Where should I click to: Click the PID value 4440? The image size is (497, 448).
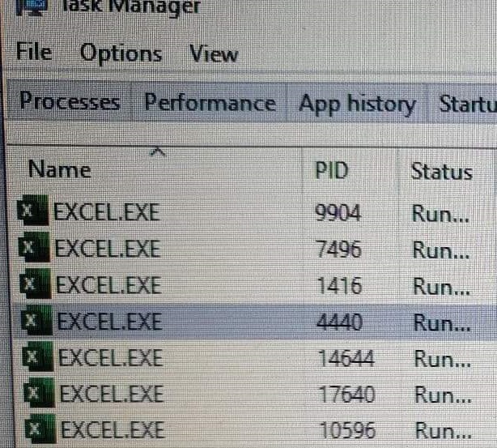[340, 322]
